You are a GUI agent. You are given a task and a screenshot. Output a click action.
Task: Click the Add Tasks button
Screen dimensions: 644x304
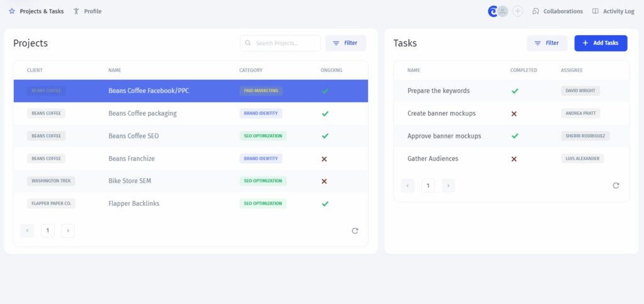click(x=601, y=43)
